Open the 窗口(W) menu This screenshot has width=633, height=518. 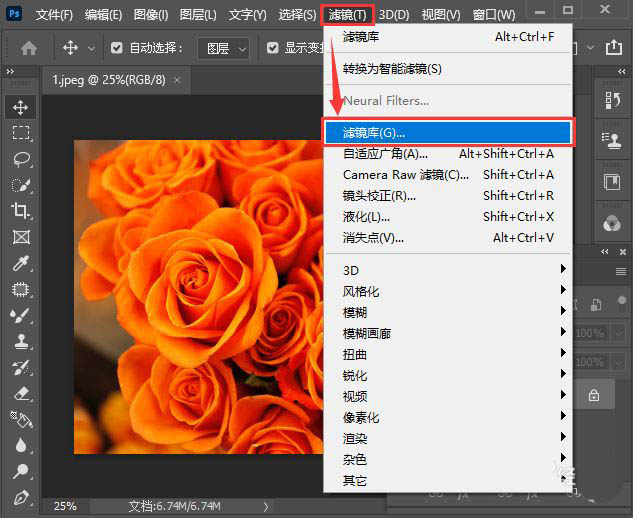[x=494, y=15]
